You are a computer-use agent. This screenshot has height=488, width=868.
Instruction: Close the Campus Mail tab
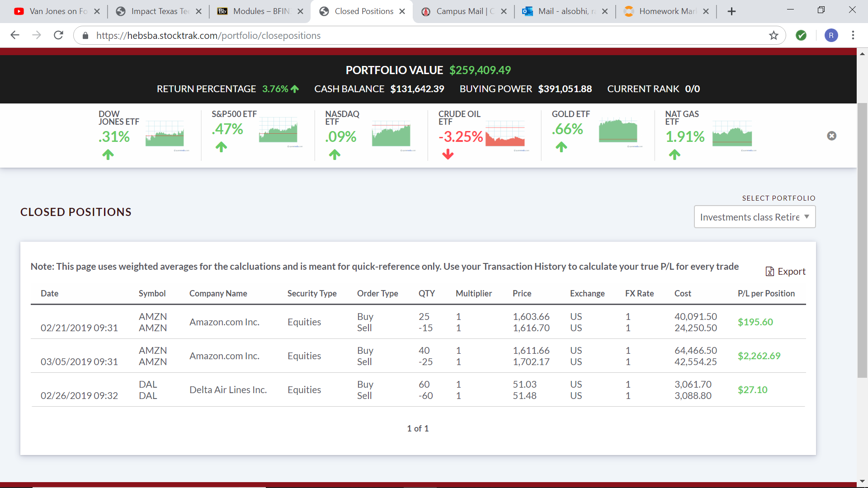pyautogui.click(x=504, y=11)
